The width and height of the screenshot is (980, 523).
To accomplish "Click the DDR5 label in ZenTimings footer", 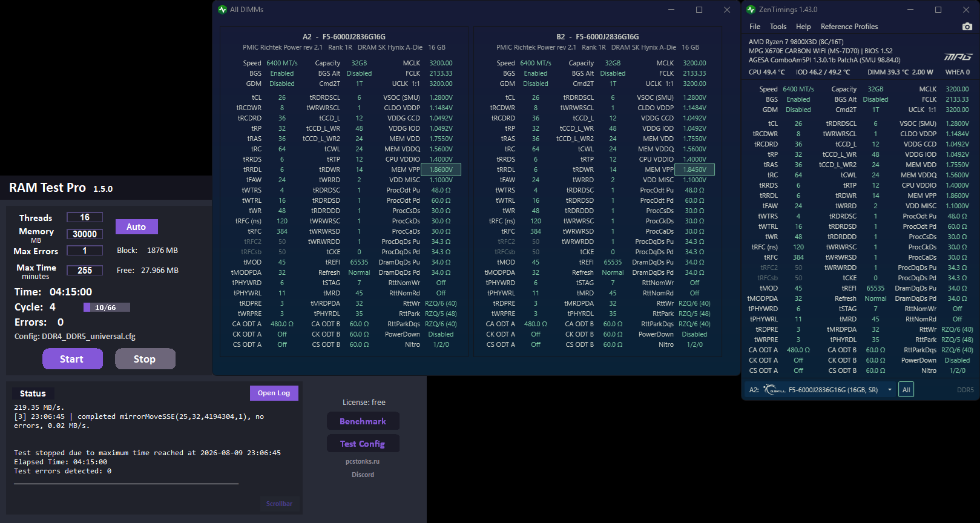I will (x=965, y=390).
